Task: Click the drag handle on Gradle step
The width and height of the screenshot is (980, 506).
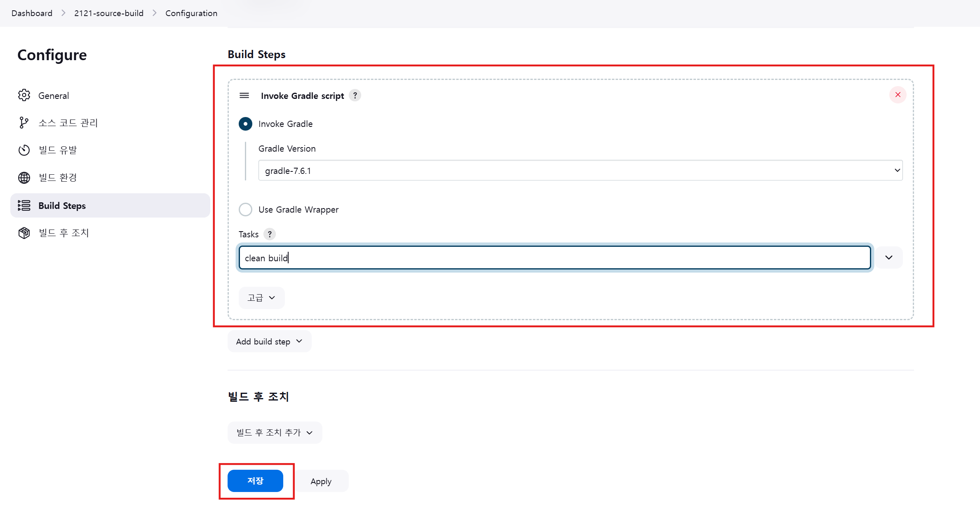Action: point(244,96)
